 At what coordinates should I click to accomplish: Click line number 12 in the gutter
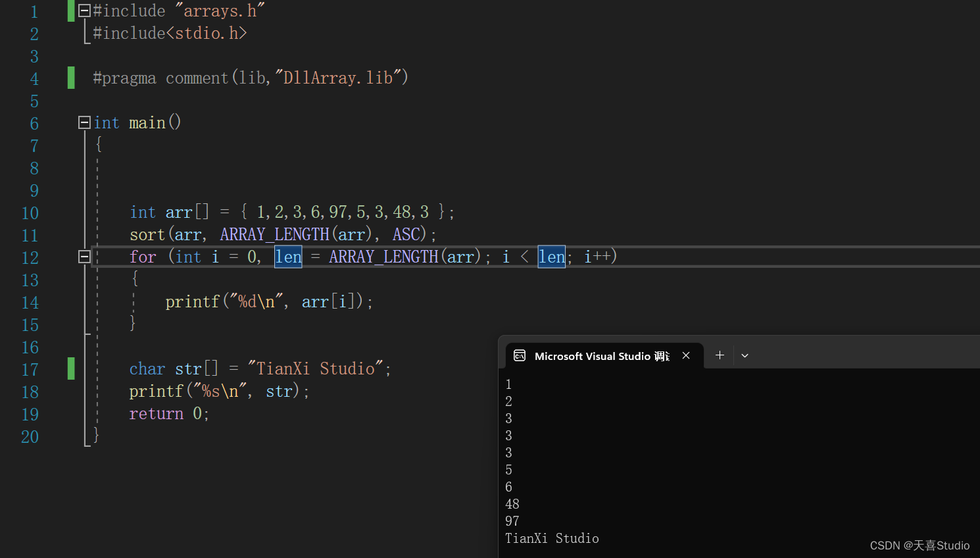click(30, 258)
